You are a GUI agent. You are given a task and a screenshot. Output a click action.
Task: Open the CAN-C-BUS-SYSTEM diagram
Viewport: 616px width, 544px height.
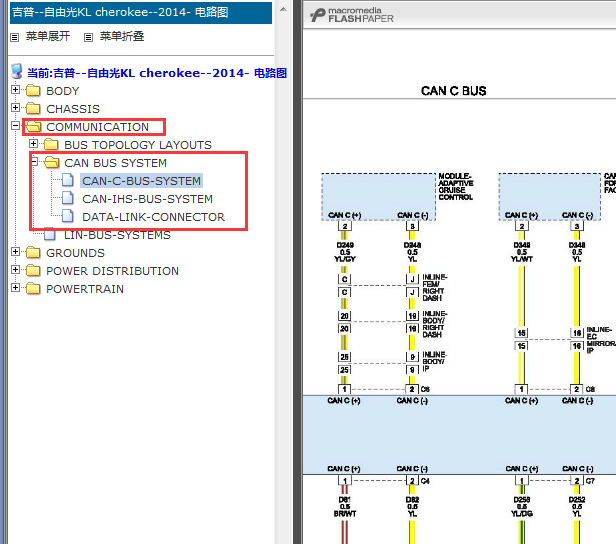click(141, 181)
